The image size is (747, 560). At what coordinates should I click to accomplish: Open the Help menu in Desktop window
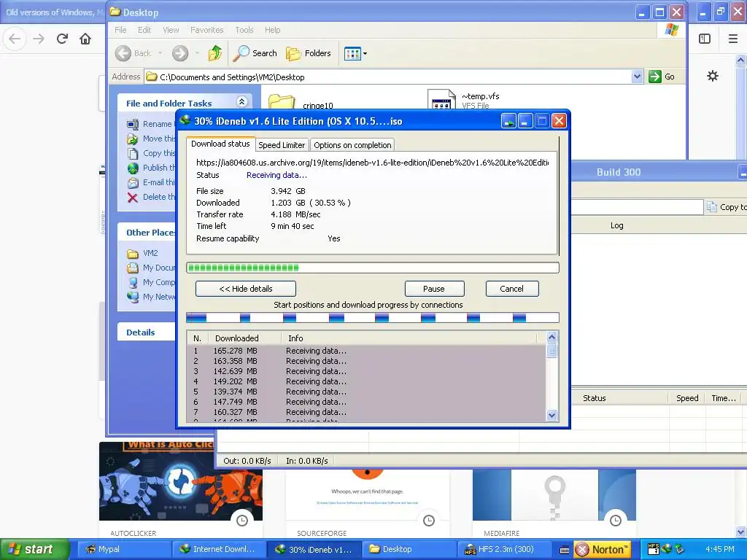pyautogui.click(x=273, y=30)
